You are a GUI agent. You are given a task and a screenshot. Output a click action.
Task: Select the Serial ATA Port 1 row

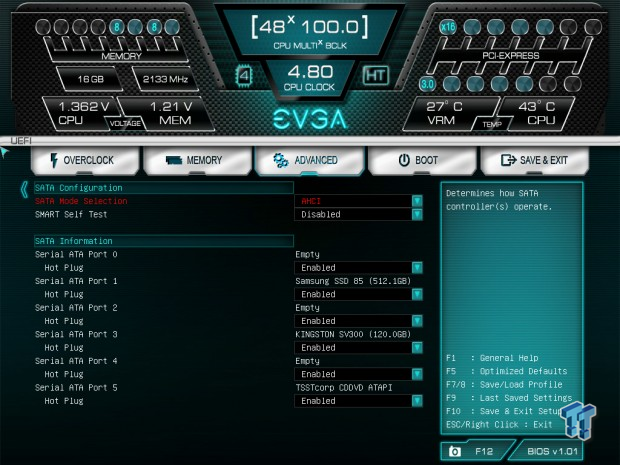coord(76,281)
